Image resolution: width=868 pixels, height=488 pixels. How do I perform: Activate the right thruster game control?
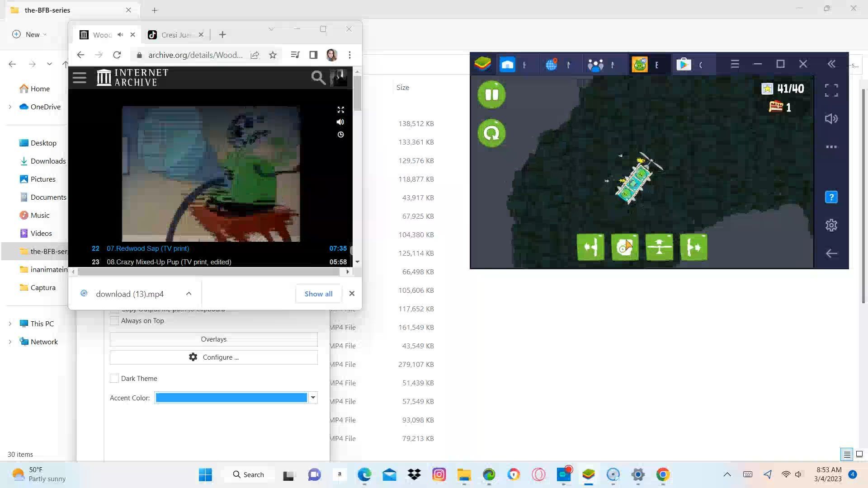tap(693, 247)
